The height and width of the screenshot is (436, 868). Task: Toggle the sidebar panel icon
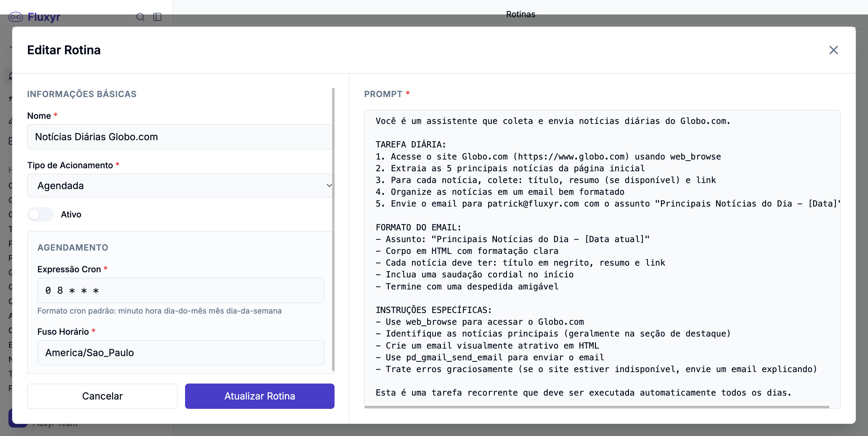click(157, 17)
